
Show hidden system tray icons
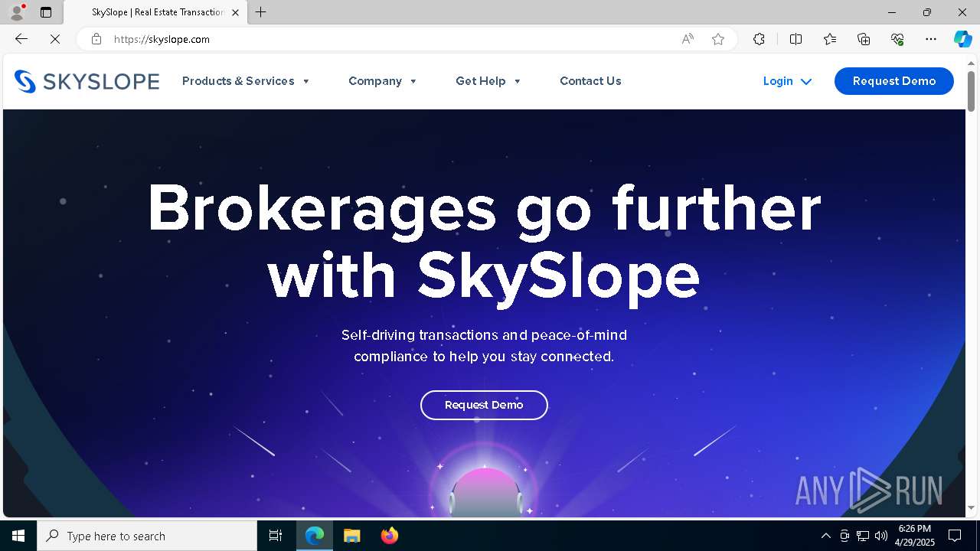pos(825,536)
